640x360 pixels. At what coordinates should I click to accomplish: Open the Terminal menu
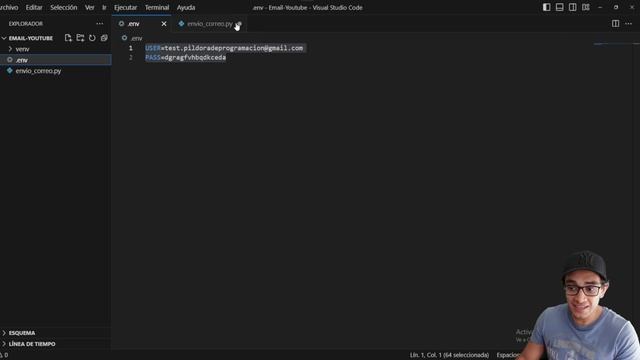(x=157, y=7)
